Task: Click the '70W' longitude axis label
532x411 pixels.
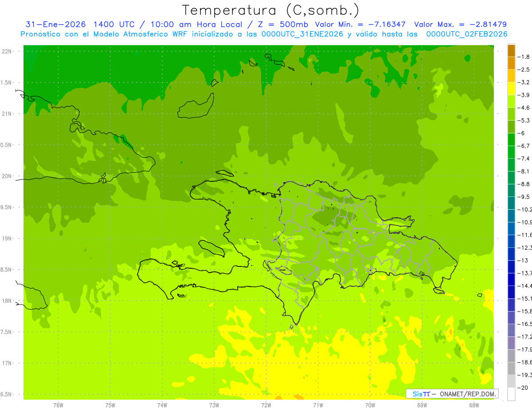Action: [x=370, y=405]
